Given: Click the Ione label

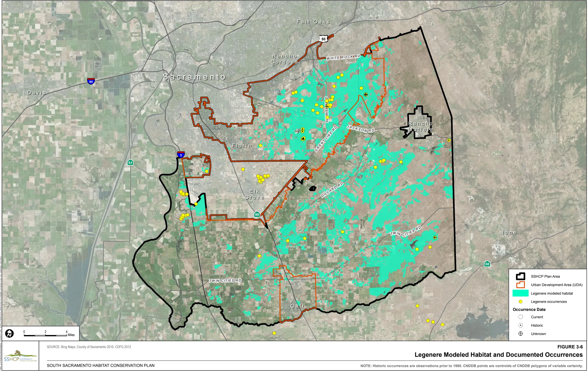Looking at the screenshot, I should pyautogui.click(x=509, y=233).
